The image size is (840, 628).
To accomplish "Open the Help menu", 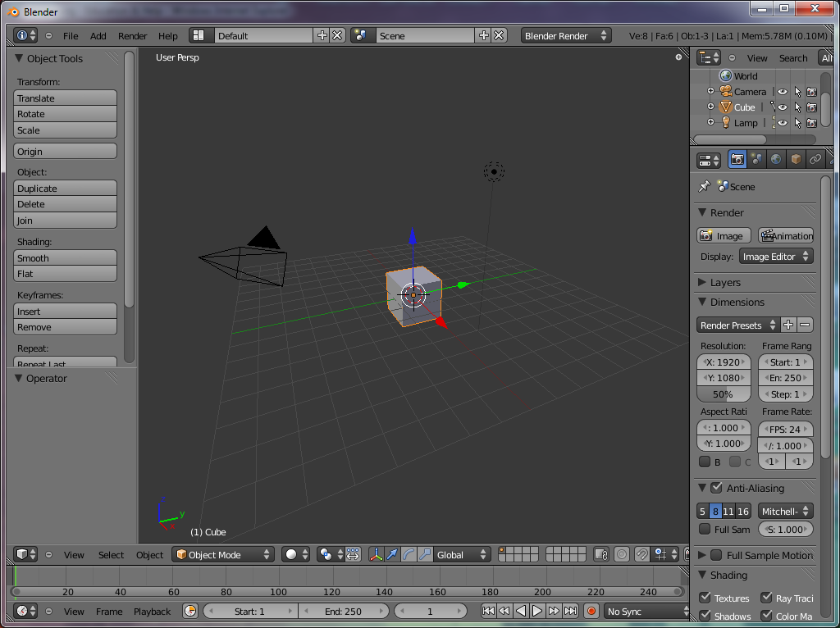I will [167, 36].
